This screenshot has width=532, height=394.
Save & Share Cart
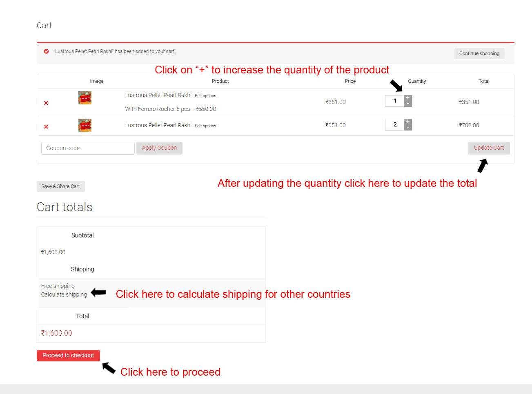60,186
